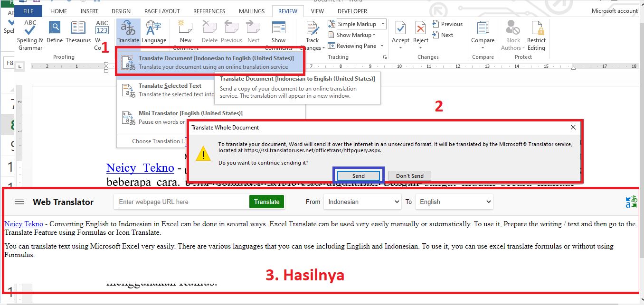Viewport: 644px width, 305px height.
Task: Click the green Translate button
Action: [x=266, y=202]
